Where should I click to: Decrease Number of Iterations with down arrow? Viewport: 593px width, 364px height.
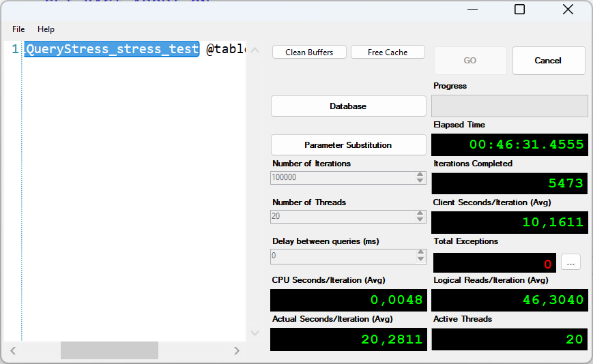(420, 181)
